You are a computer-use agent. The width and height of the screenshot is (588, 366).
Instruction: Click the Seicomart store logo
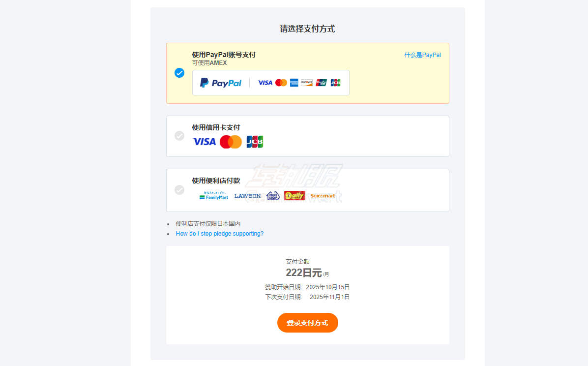(x=323, y=196)
